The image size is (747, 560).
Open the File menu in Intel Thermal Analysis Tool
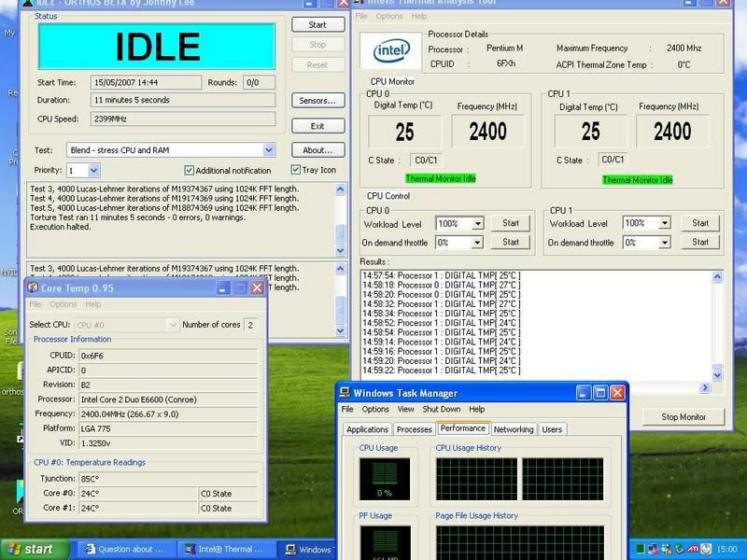(361, 16)
